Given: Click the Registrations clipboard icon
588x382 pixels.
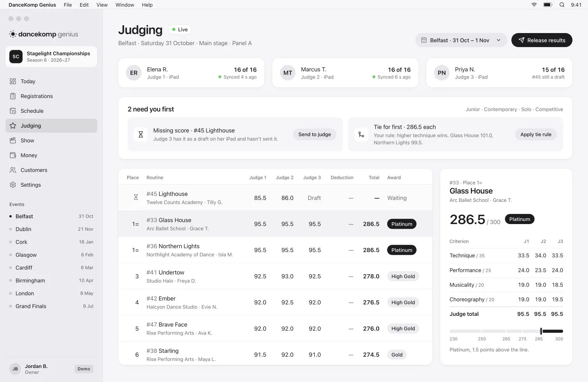Looking at the screenshot, I should [x=13, y=96].
